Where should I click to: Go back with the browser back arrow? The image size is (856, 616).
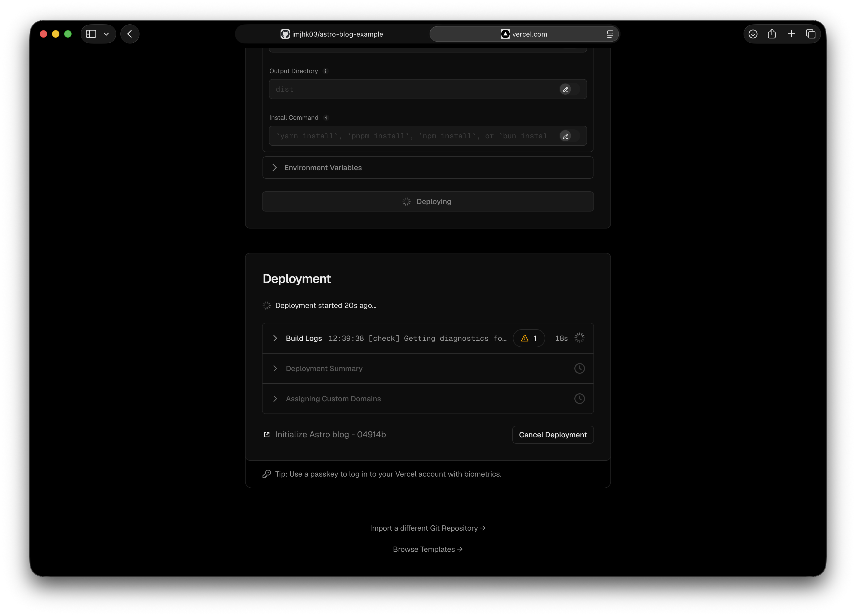coord(130,34)
